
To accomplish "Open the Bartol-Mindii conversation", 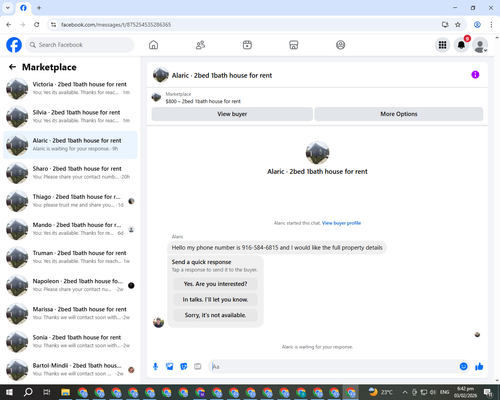I will [x=70, y=370].
